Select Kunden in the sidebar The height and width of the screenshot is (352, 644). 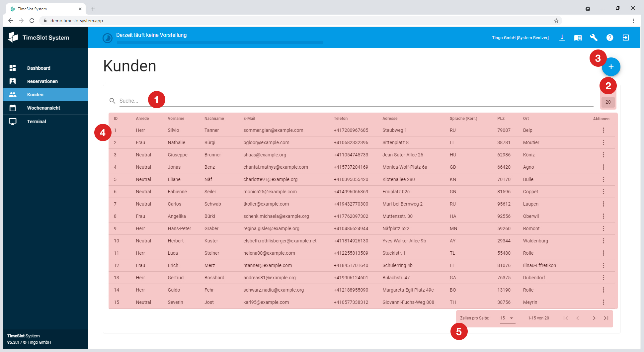46,95
